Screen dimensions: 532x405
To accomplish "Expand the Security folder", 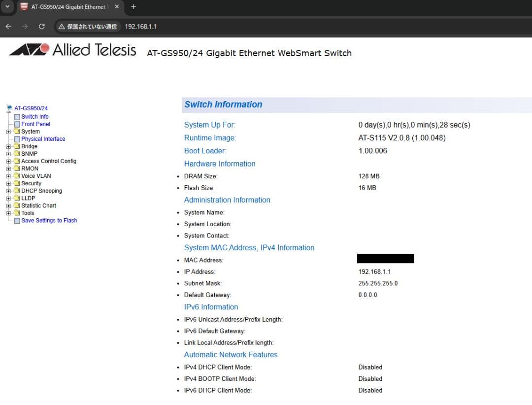I will (x=8, y=184).
